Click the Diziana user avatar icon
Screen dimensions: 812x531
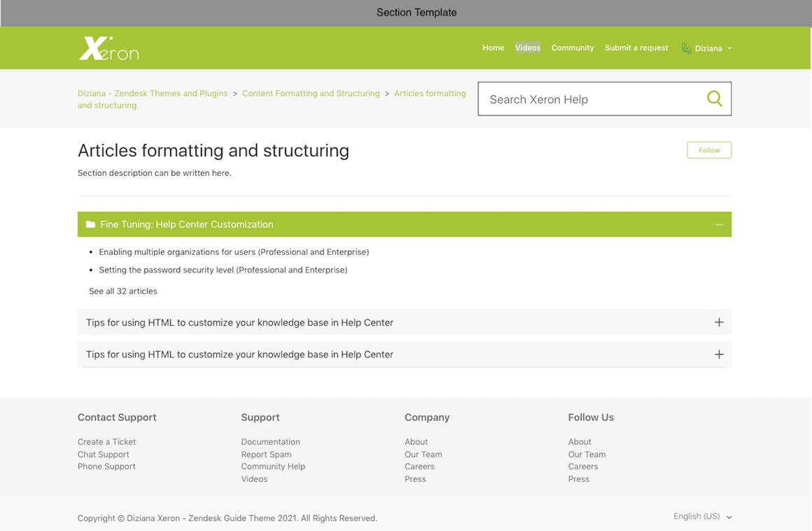[686, 48]
